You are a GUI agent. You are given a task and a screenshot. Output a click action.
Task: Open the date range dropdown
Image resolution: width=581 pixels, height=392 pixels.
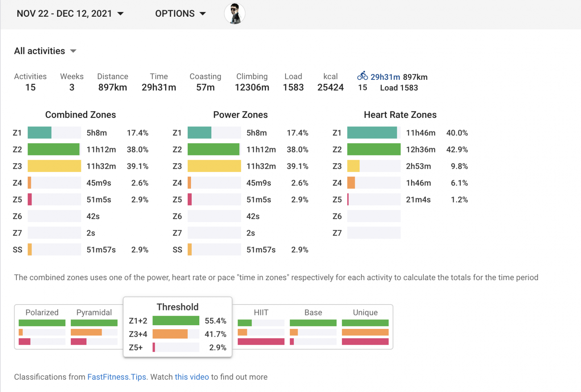[x=70, y=14]
